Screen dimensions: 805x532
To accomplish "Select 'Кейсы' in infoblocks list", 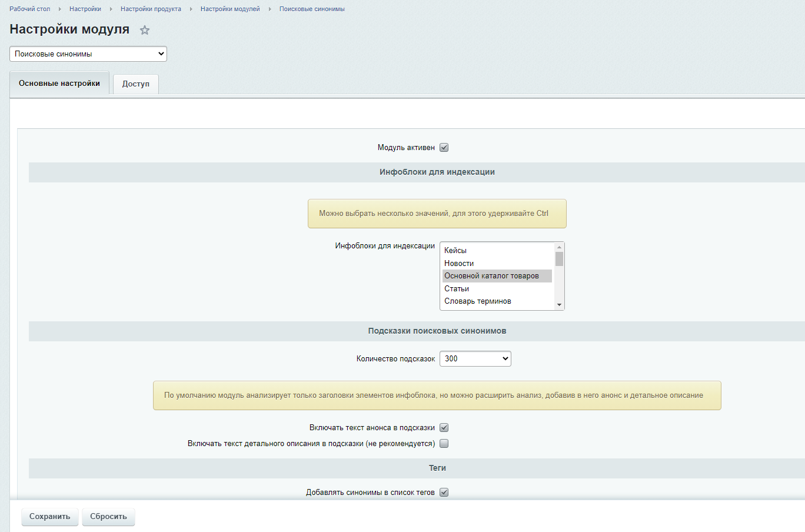I will [x=455, y=251].
